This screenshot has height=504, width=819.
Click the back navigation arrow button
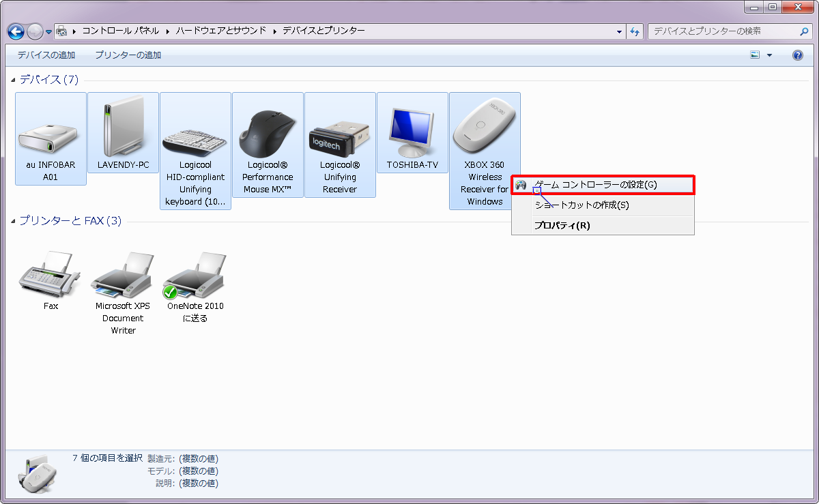16,31
